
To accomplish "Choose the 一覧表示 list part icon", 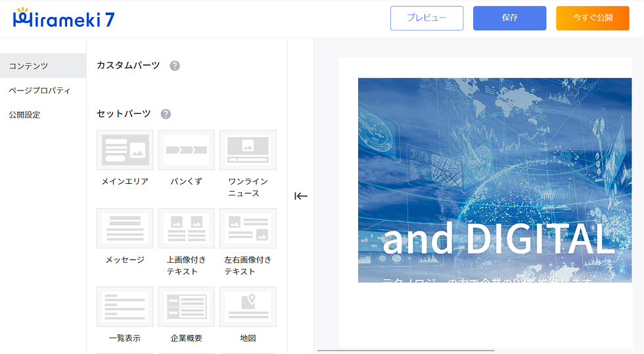I will pos(124,306).
